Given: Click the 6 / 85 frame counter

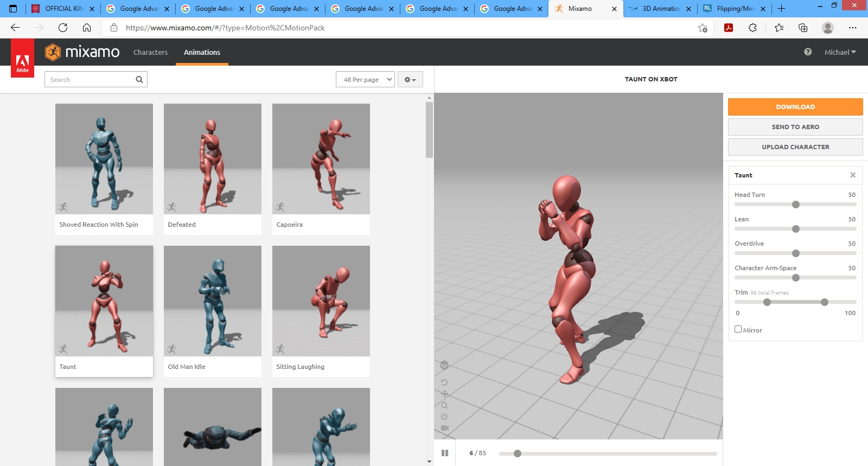Looking at the screenshot, I should pyautogui.click(x=477, y=453).
